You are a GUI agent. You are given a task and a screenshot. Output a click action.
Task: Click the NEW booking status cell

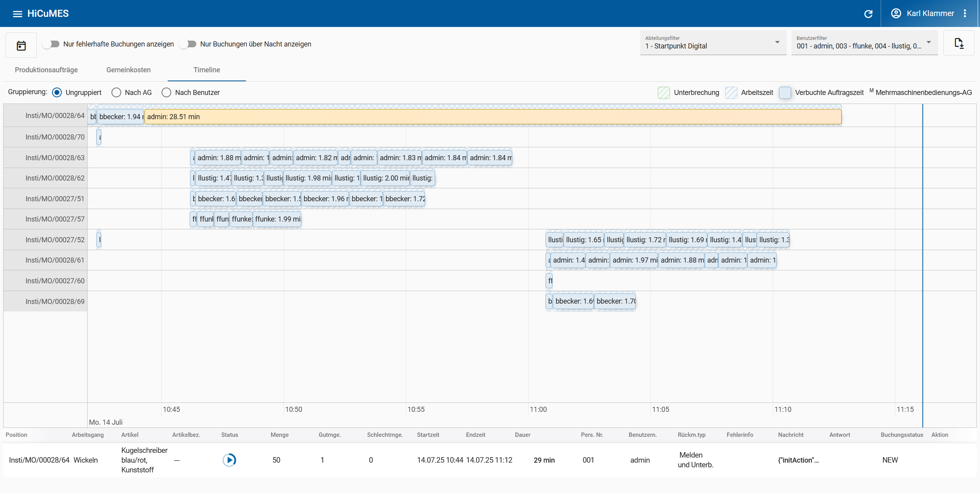click(890, 460)
